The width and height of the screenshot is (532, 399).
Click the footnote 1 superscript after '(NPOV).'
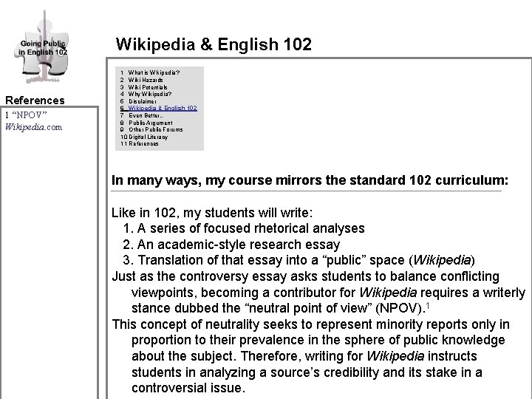point(428,305)
